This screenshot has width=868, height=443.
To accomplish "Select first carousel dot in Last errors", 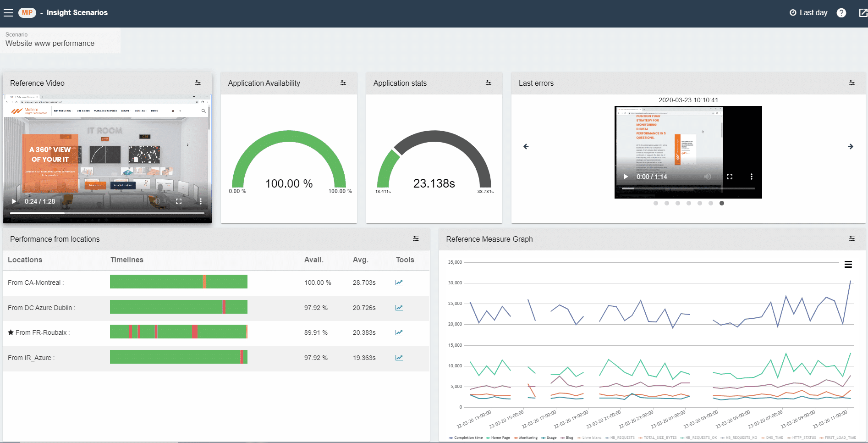I will pyautogui.click(x=656, y=203).
